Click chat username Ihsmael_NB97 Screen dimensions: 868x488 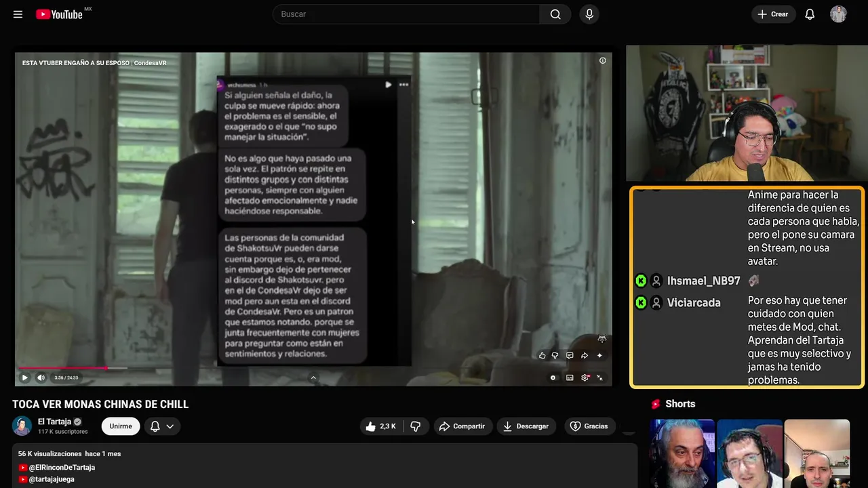coord(703,281)
